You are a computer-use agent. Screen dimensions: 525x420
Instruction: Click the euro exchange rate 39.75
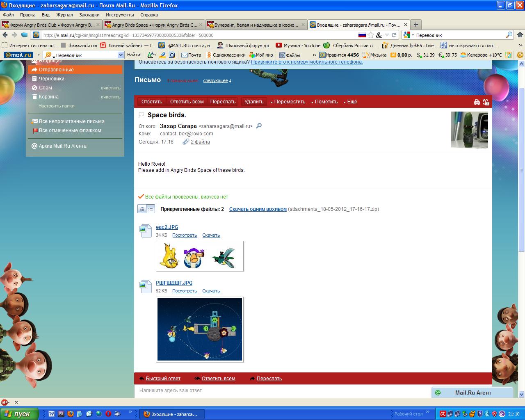447,55
